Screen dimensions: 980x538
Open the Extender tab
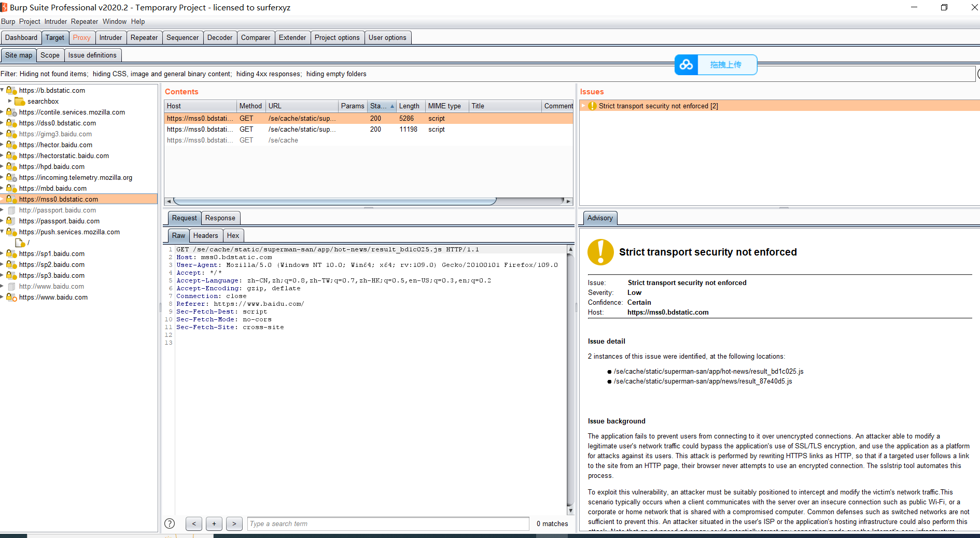click(x=292, y=37)
